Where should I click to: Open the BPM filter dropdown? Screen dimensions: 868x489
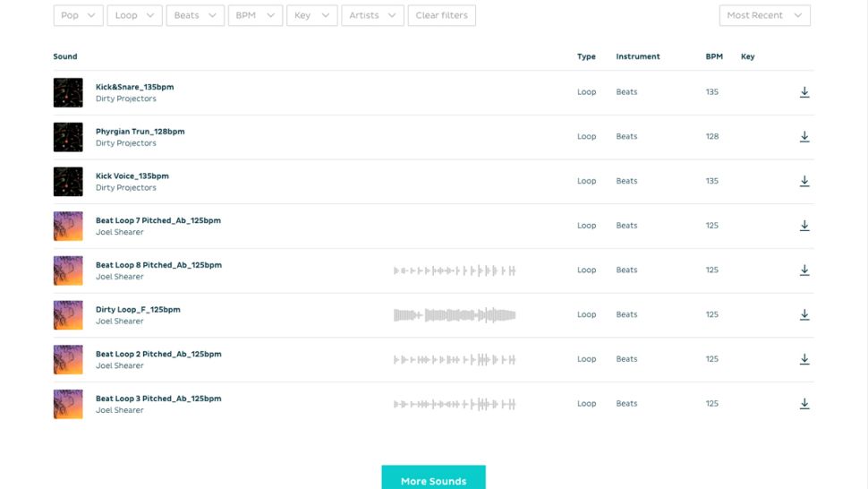tap(255, 15)
